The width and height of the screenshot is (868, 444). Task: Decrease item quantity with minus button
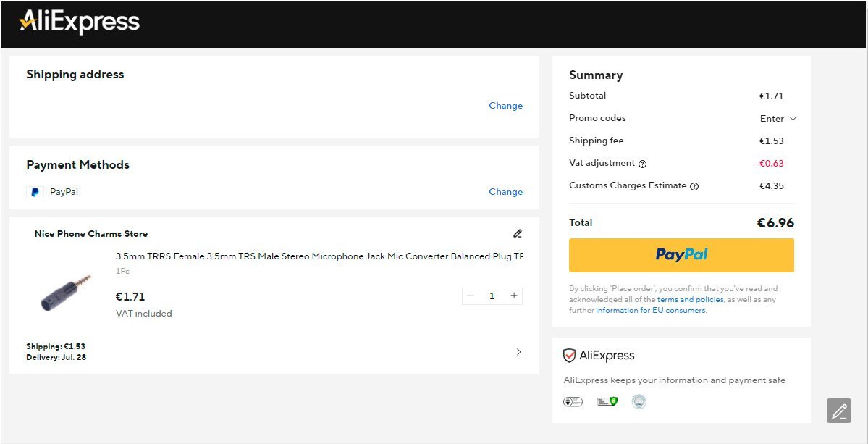pos(471,296)
